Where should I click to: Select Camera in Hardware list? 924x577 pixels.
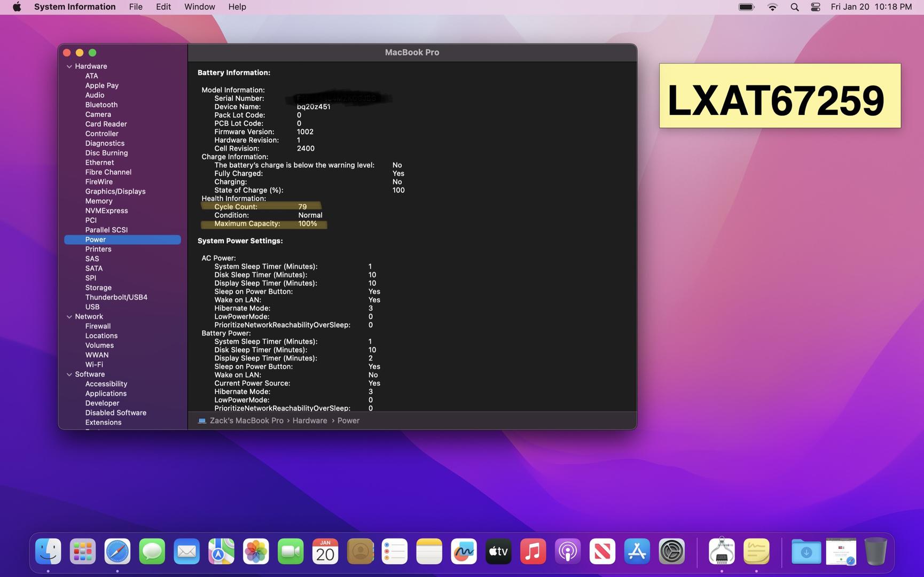tap(98, 114)
